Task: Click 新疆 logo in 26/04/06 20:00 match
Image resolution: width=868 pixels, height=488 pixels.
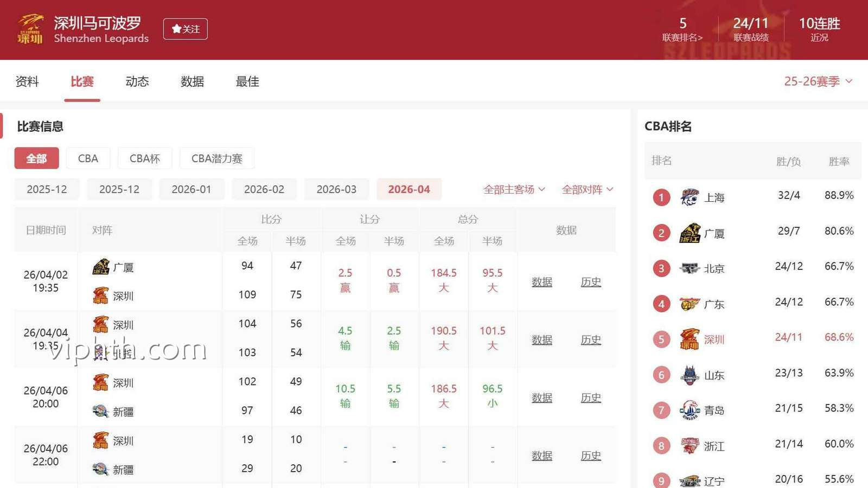Action: 101,411
